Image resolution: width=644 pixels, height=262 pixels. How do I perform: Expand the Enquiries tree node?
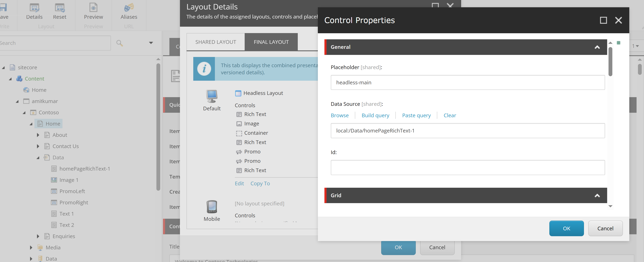click(x=38, y=236)
